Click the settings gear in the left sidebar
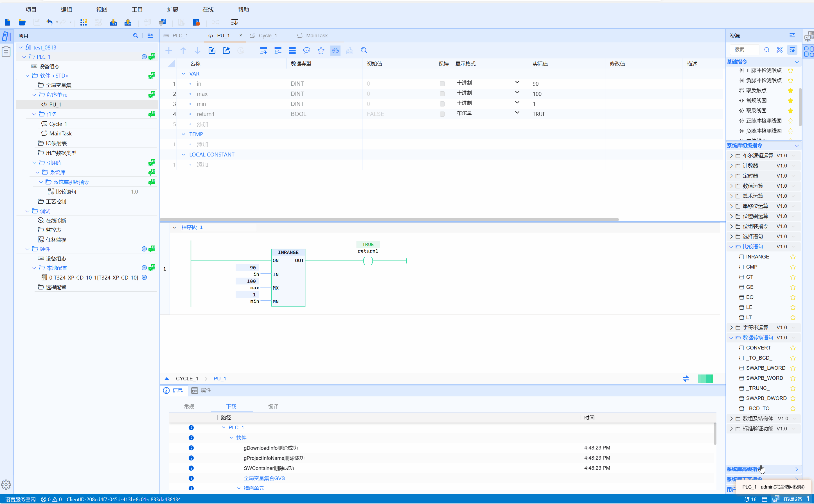This screenshot has width=814, height=504. coord(6,484)
